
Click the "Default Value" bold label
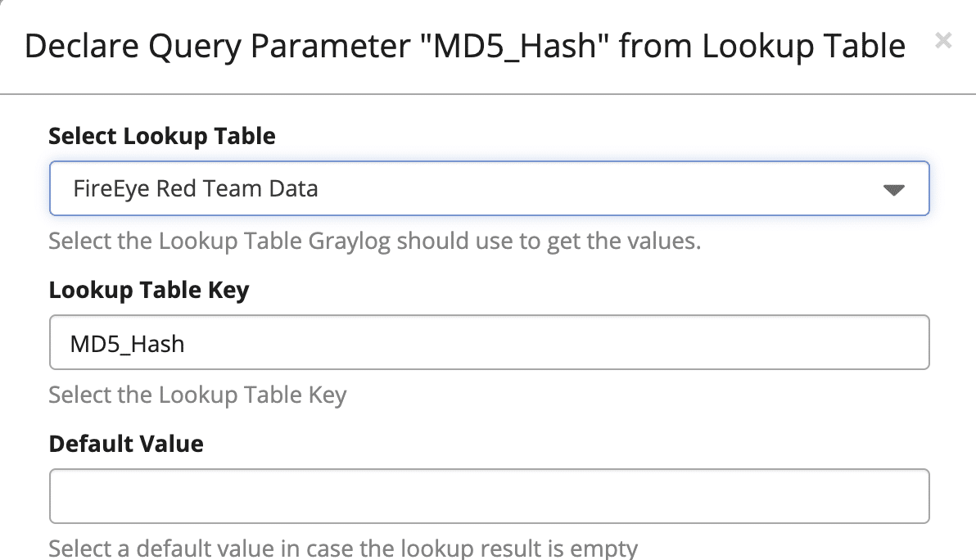tap(126, 444)
